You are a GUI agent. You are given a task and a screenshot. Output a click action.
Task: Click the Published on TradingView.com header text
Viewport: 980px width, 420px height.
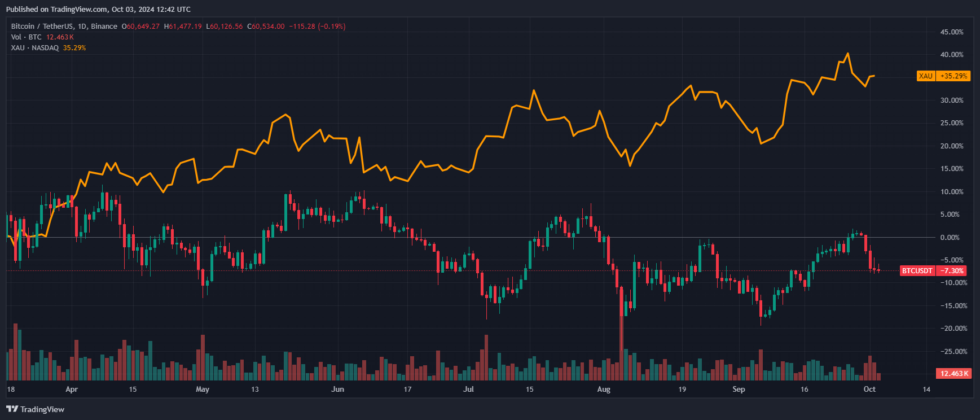coord(98,10)
